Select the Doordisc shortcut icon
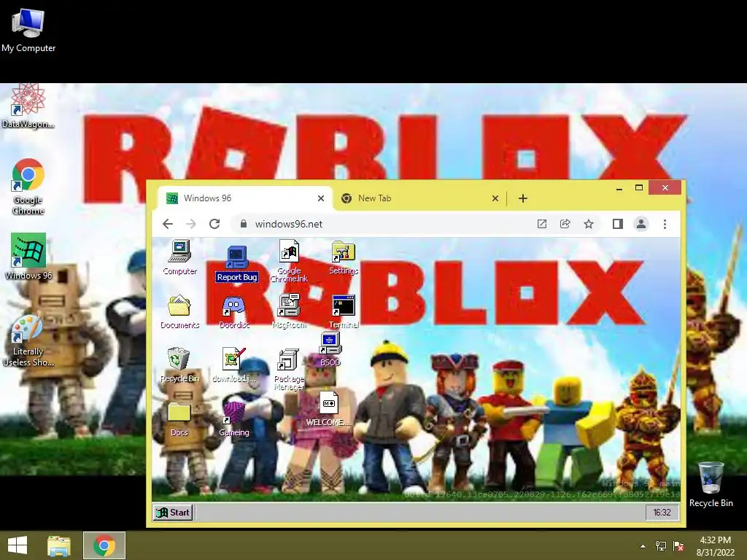Image resolution: width=747 pixels, height=560 pixels. pyautogui.click(x=234, y=312)
